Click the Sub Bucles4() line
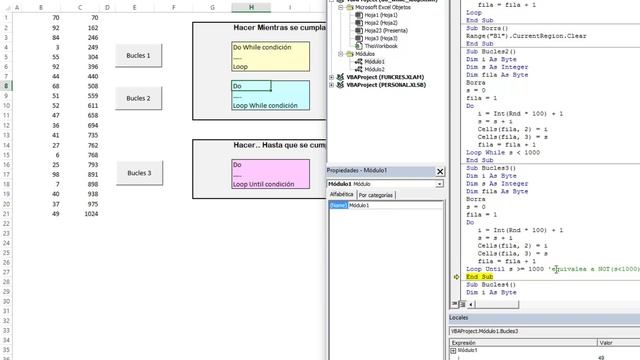Screen dimensions: 640x360 coord(491,285)
